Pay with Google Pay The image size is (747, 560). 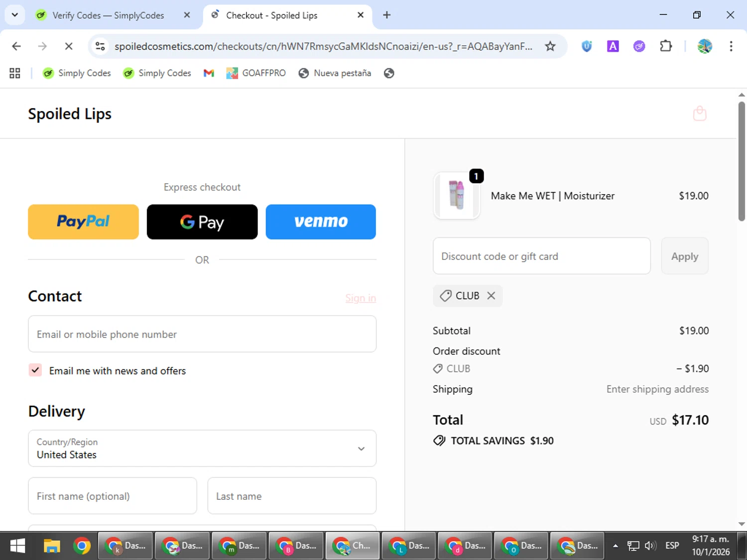point(202,222)
